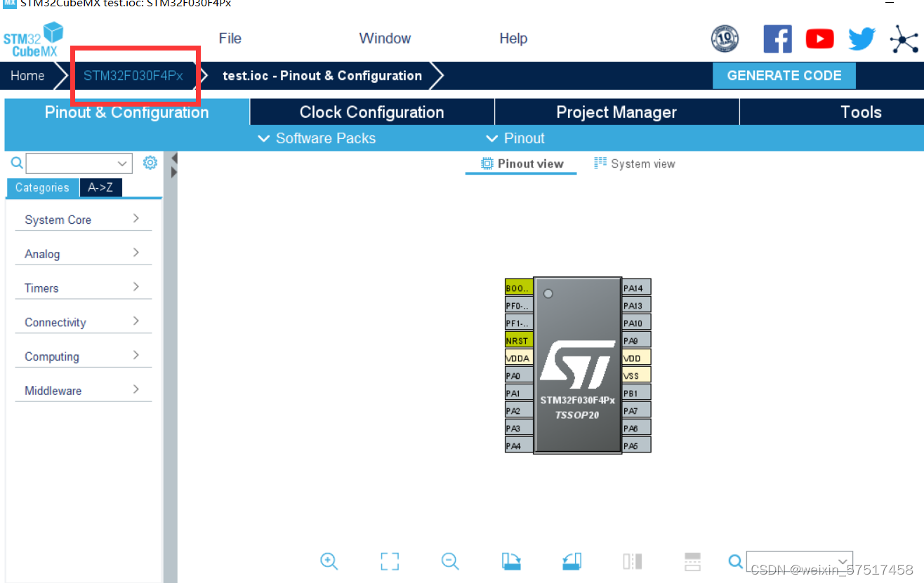Image resolution: width=924 pixels, height=583 pixels.
Task: Open the Software Packs dropdown
Action: pos(317,138)
